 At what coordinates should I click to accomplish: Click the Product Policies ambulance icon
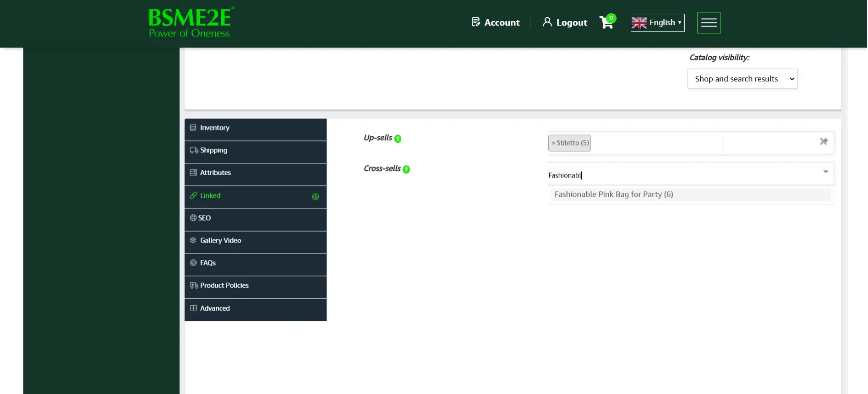coord(194,285)
